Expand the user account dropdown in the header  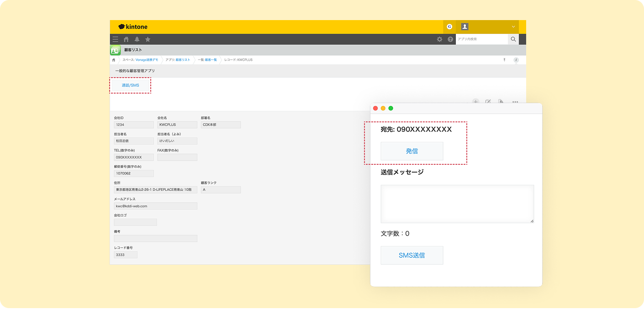tap(513, 27)
